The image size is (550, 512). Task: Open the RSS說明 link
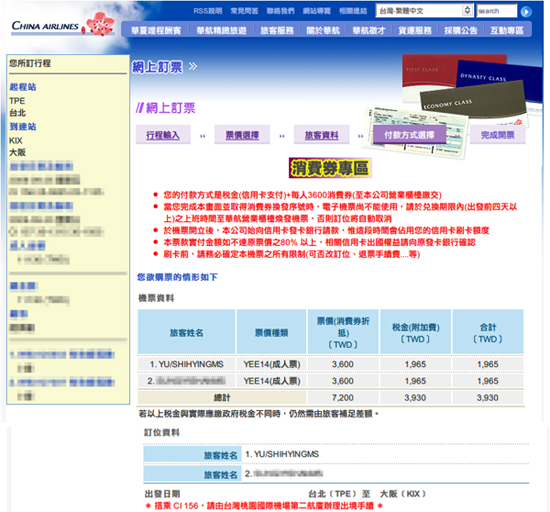[x=208, y=11]
